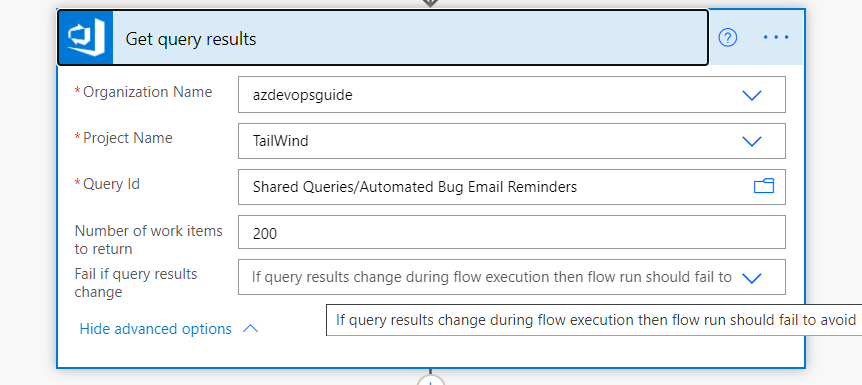Click the connector arrow above the card
Screen dimensions: 862x385
click(430, 3)
